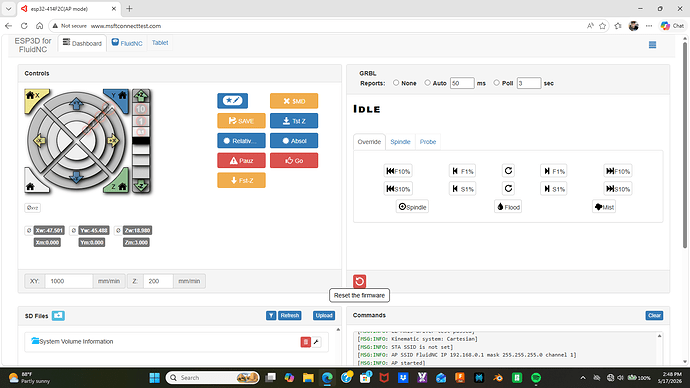Viewport: 690px width, 388px height.
Task: Click the orange SAVE macro button
Action: point(241,121)
